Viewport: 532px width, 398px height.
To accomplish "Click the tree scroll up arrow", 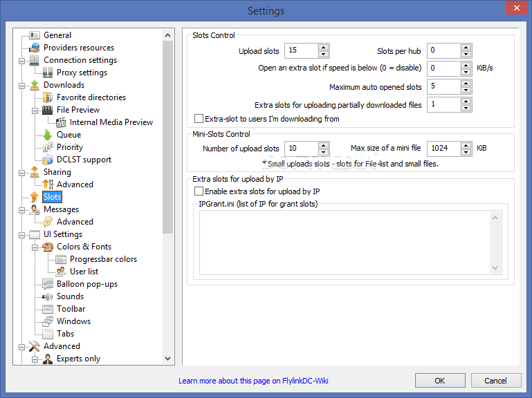I will [167, 35].
